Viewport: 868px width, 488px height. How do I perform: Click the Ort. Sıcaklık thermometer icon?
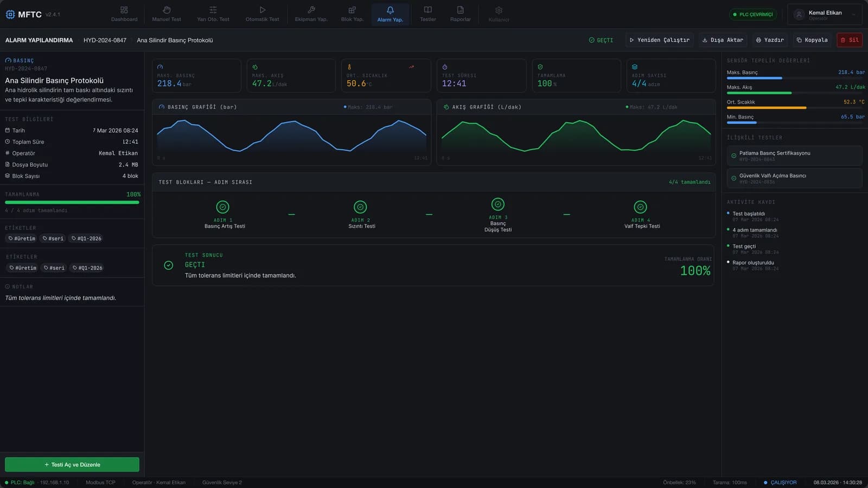tap(349, 67)
